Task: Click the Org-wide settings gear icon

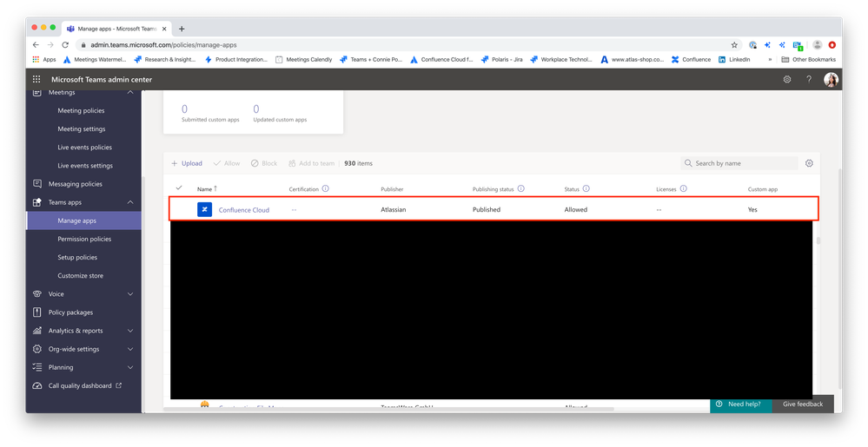Action: [37, 349]
